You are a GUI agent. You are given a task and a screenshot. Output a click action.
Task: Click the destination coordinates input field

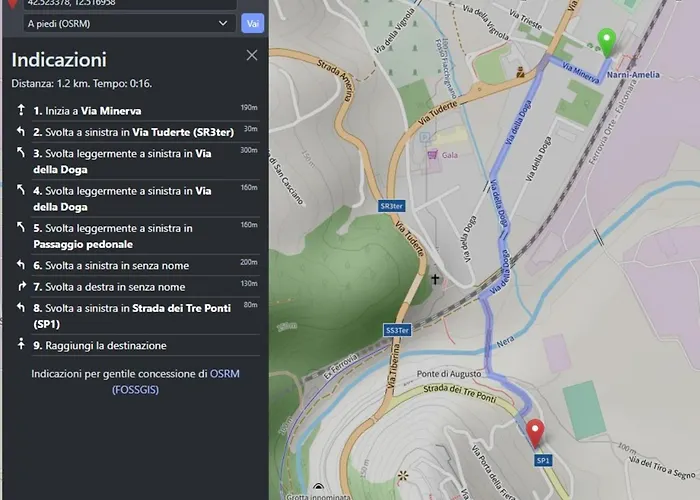(x=130, y=4)
